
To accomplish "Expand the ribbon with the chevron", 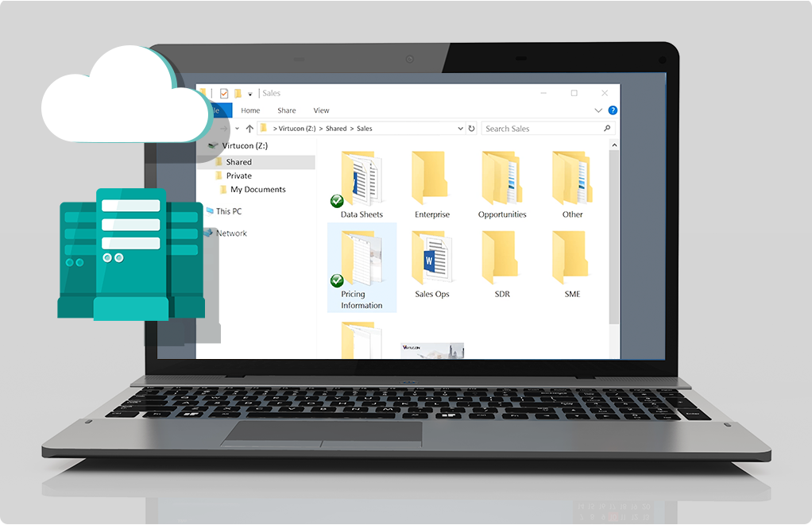I will click(x=598, y=110).
